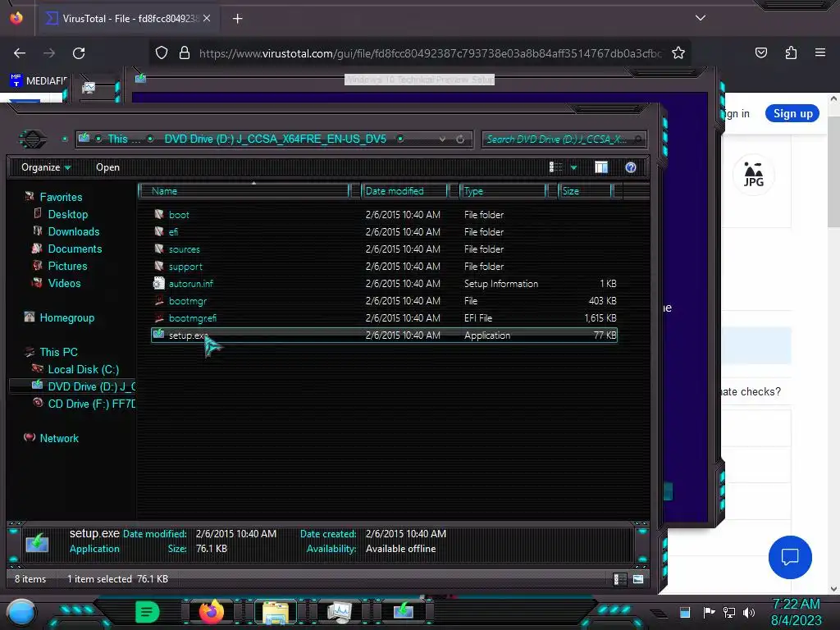
Task: Click the bootmgr file icon
Action: tap(159, 300)
